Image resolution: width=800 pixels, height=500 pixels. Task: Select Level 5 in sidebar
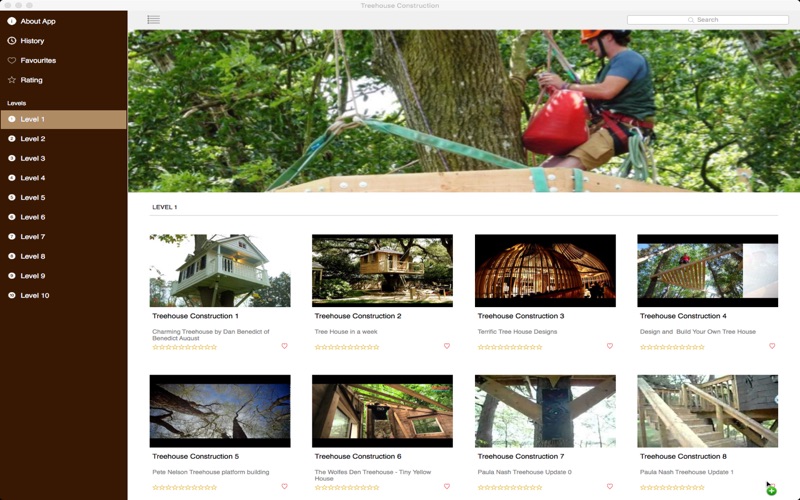point(63,197)
